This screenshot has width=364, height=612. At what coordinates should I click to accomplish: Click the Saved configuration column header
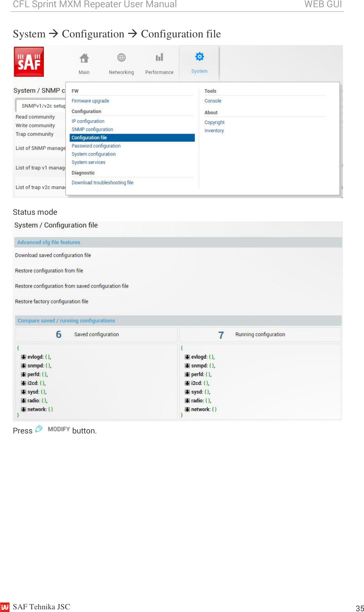[x=97, y=335]
